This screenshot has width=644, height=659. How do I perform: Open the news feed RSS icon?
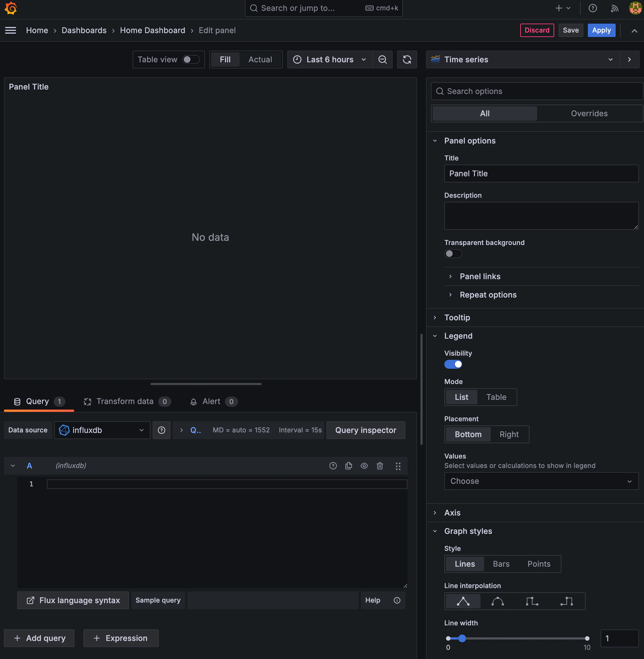[615, 8]
